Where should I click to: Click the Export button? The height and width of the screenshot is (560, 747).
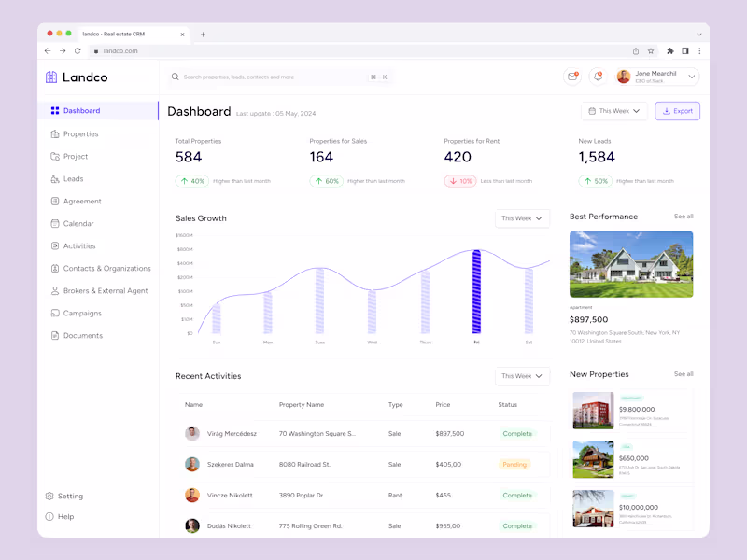pyautogui.click(x=677, y=111)
